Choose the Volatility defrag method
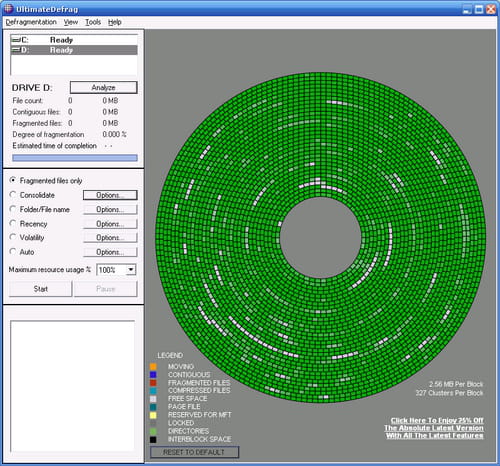Viewport: 500px width, 466px height. click(x=13, y=237)
